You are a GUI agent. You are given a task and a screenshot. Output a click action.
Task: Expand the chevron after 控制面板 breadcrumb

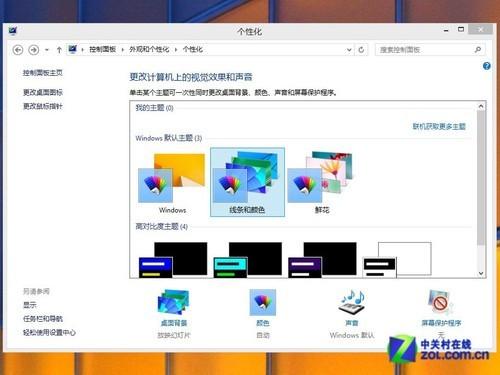click(122, 50)
